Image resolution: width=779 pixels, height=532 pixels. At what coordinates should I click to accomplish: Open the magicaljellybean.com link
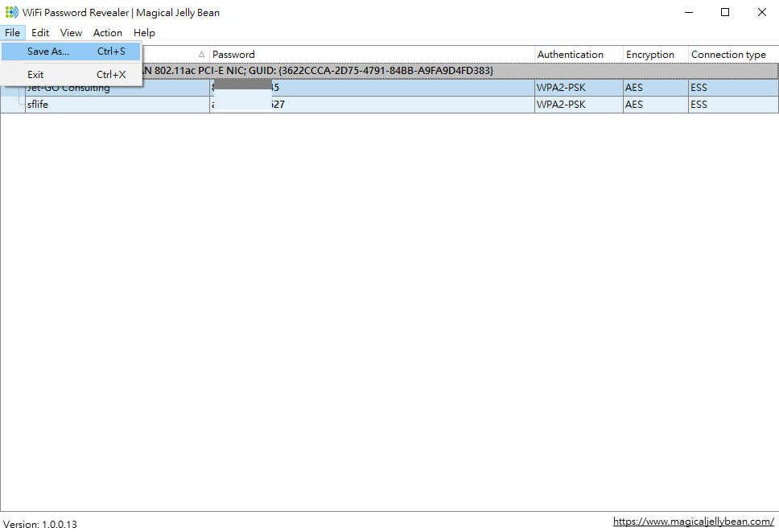[x=693, y=521]
